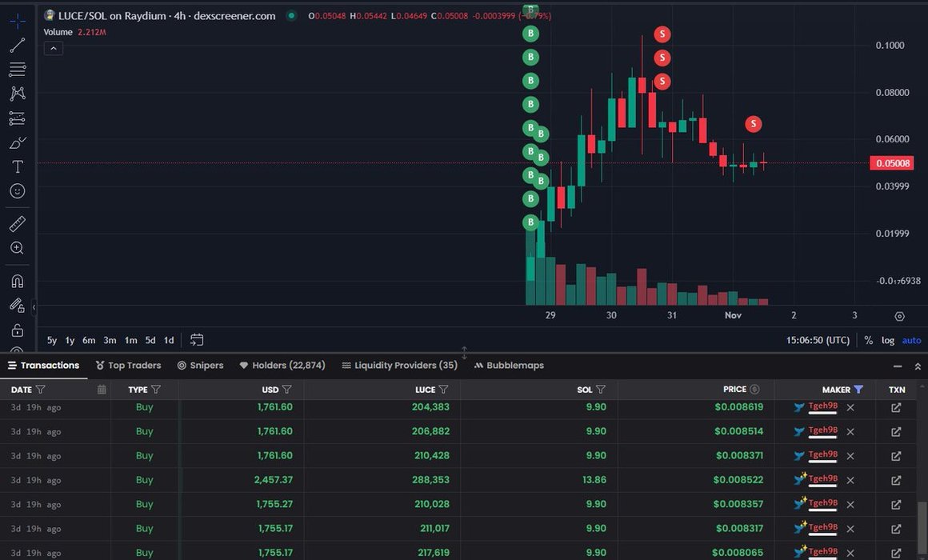
Task: Click the S sell marker near 0.06
Action: (x=753, y=124)
